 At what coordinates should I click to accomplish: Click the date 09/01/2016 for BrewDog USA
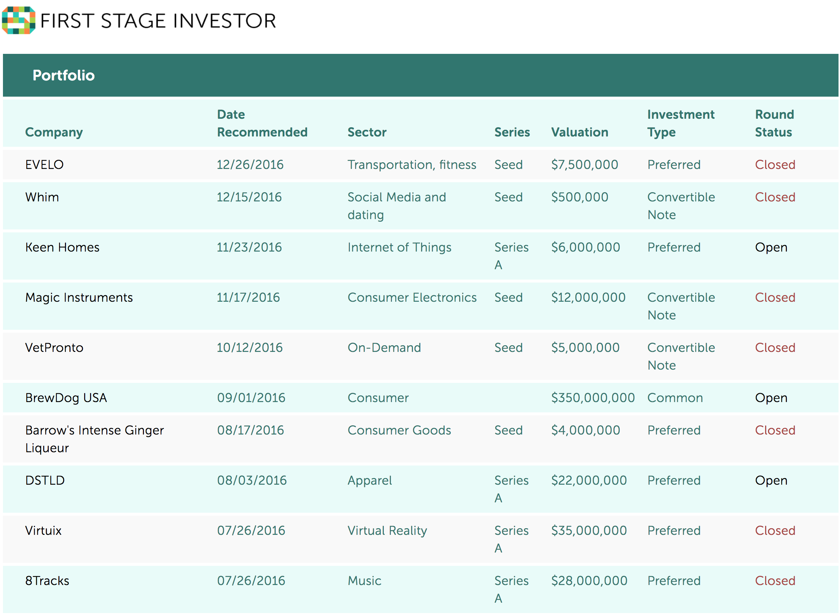(x=251, y=398)
